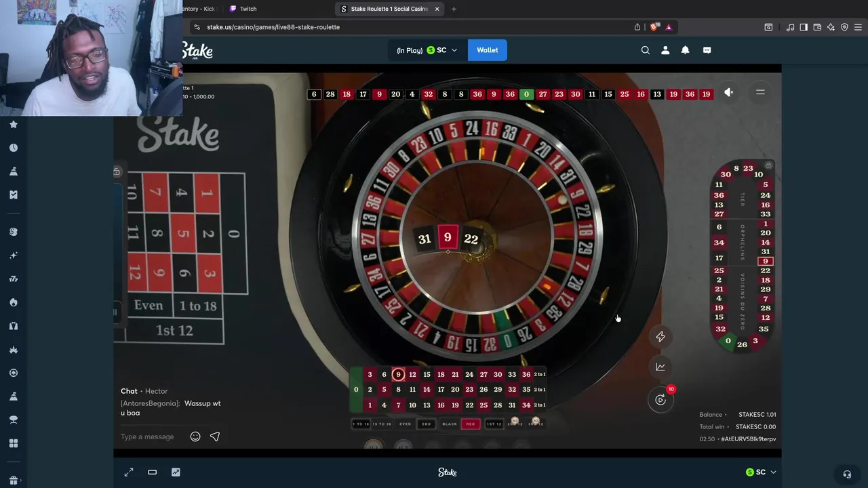Click the Brave Rewards triangle icon
This screenshot has height=488, width=868.
click(669, 27)
